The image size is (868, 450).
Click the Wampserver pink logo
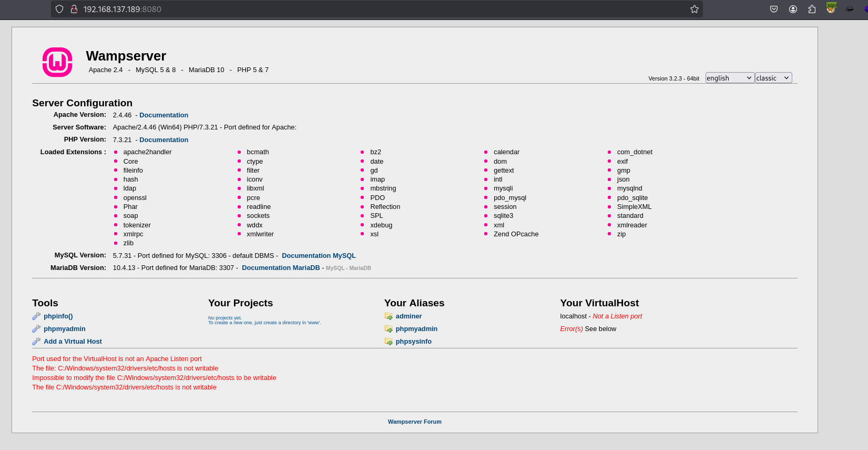pos(57,62)
